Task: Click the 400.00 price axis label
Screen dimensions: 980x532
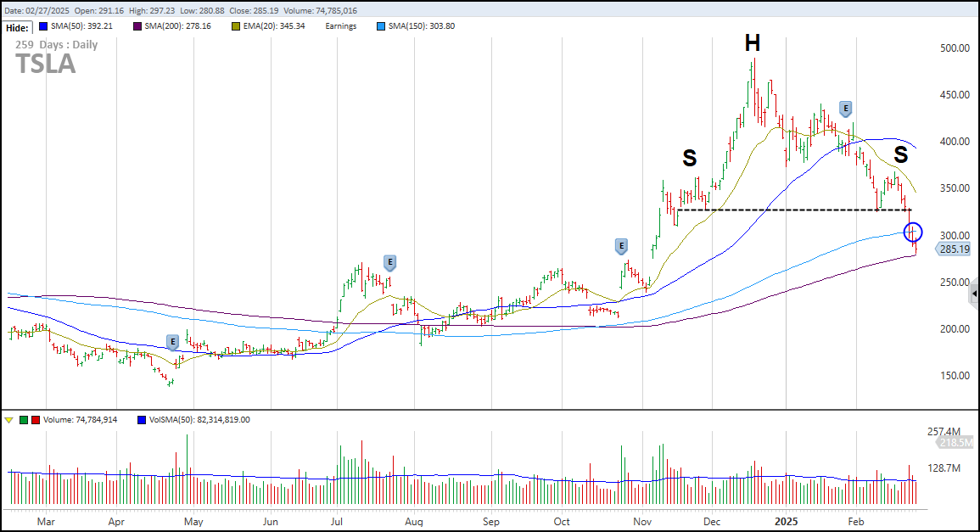Action: 955,142
